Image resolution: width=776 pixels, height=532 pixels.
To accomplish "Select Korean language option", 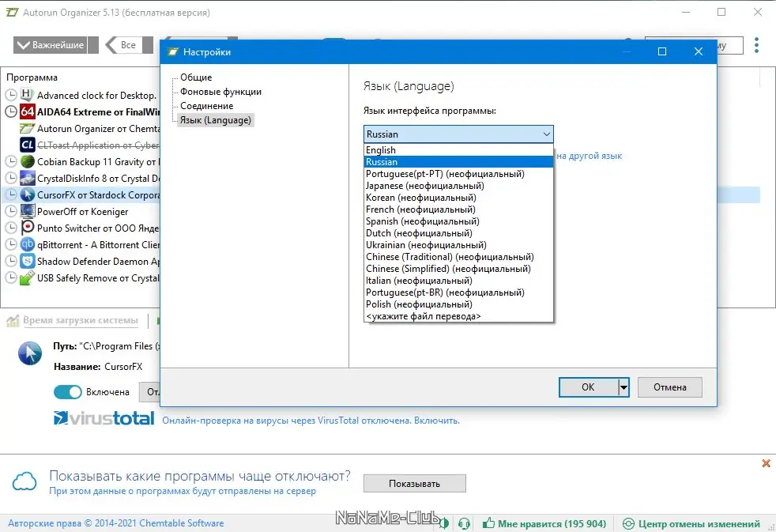I will [458, 198].
